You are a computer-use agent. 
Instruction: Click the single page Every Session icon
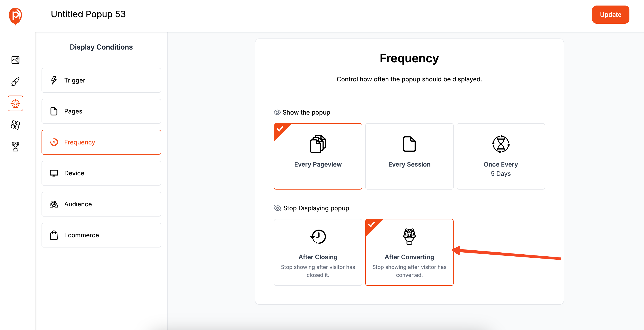(x=409, y=144)
